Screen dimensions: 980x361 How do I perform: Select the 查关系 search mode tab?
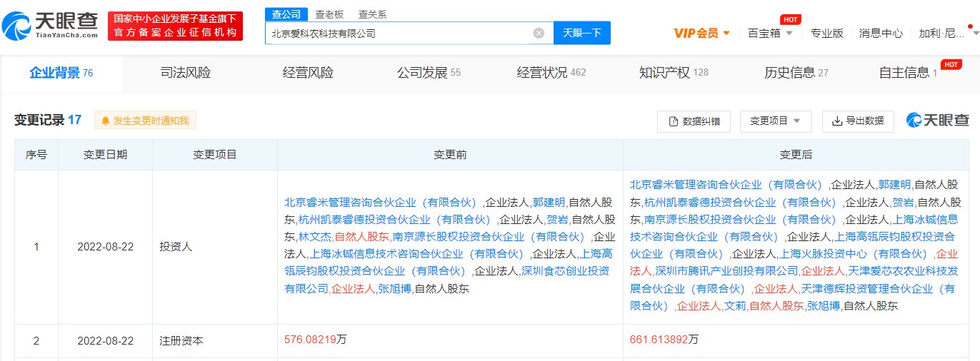[x=373, y=14]
